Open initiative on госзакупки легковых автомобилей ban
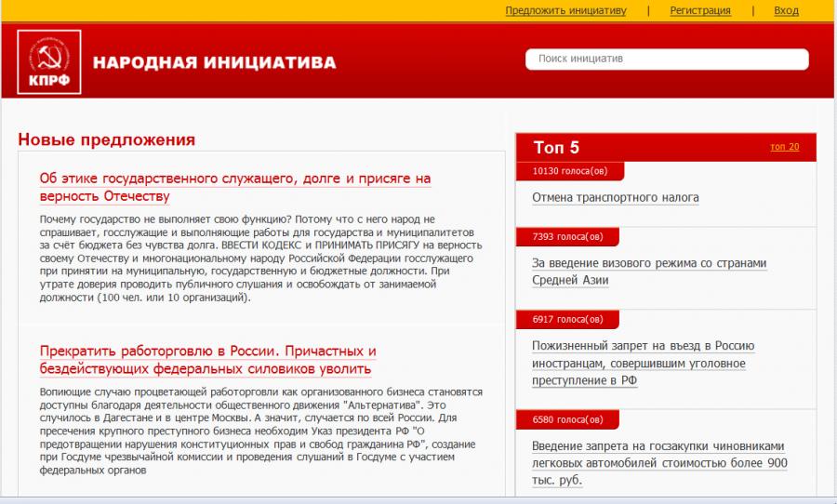 click(x=659, y=462)
